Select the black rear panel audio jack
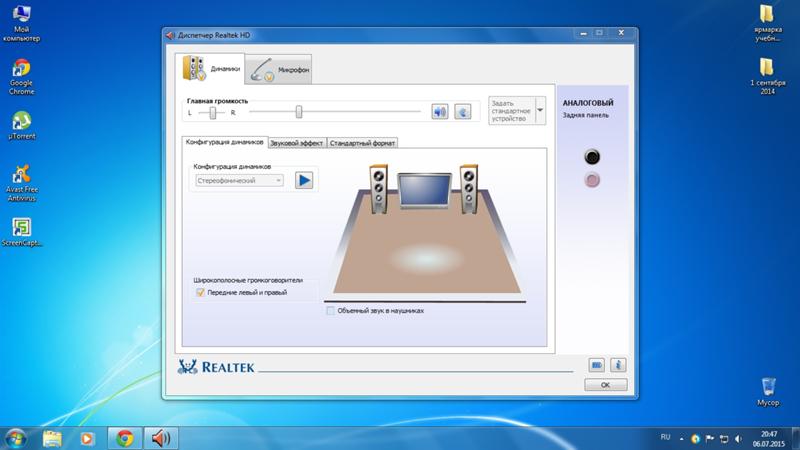This screenshot has width=800, height=450. coord(592,157)
